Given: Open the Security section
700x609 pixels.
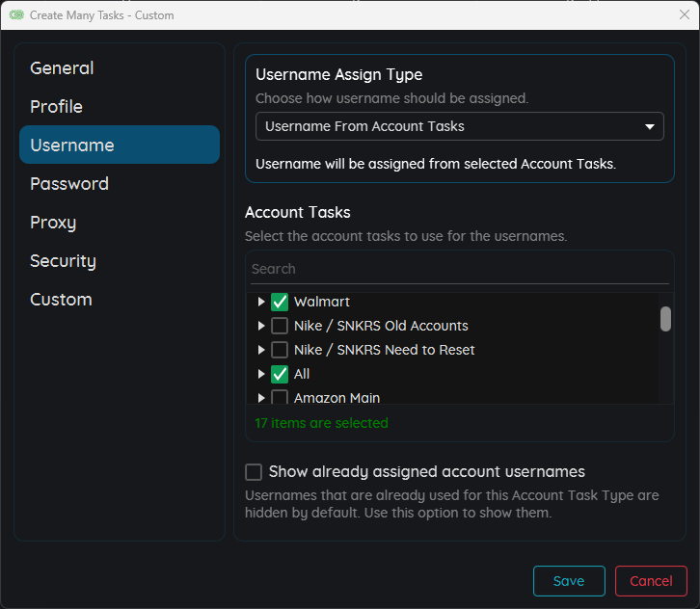Looking at the screenshot, I should tap(63, 261).
